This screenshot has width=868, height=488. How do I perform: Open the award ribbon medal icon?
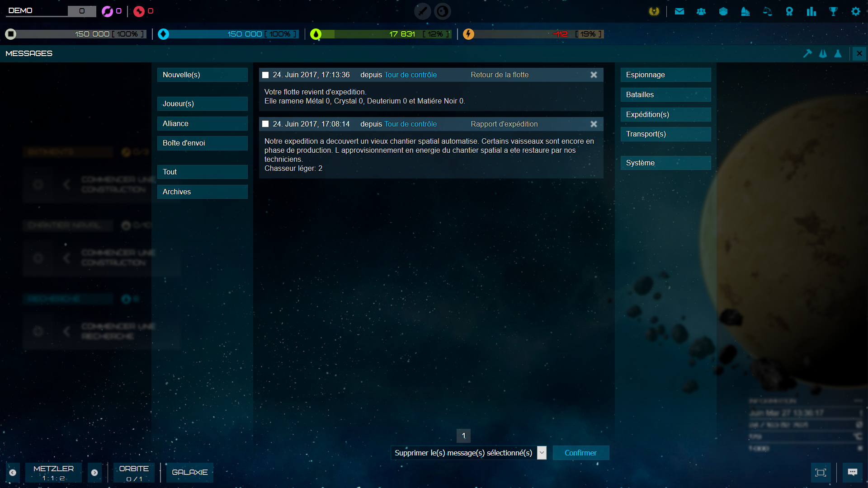pos(789,11)
